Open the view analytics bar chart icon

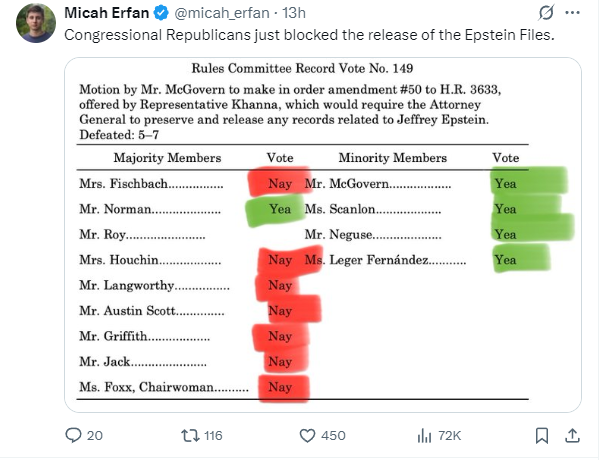click(424, 436)
